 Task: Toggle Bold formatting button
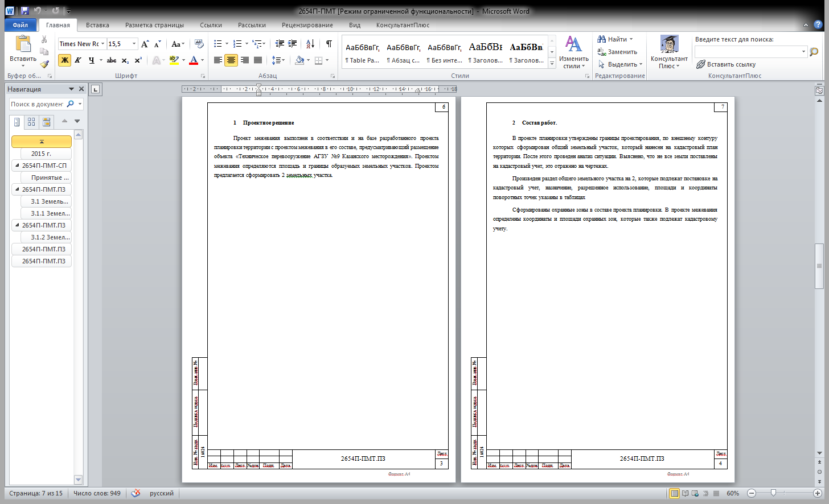coord(65,60)
